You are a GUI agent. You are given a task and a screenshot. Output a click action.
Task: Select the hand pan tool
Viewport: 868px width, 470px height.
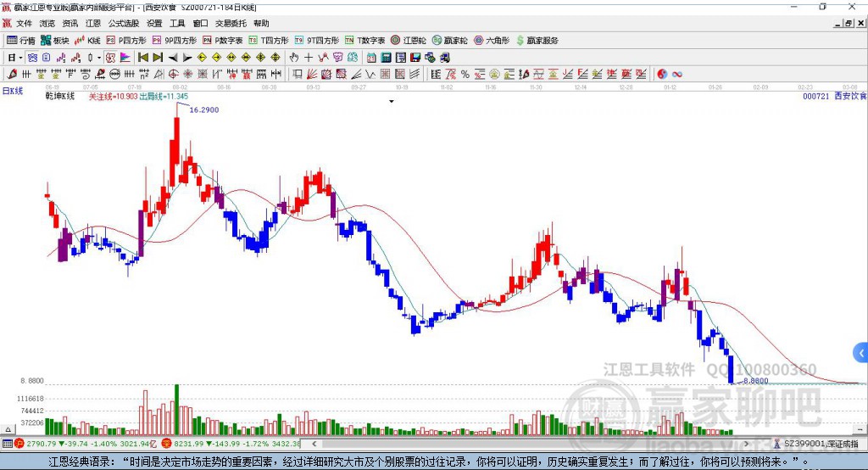tap(294, 58)
